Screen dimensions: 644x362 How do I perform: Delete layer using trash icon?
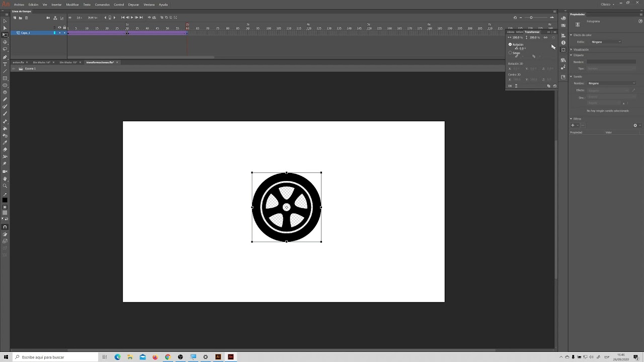pyautogui.click(x=26, y=18)
